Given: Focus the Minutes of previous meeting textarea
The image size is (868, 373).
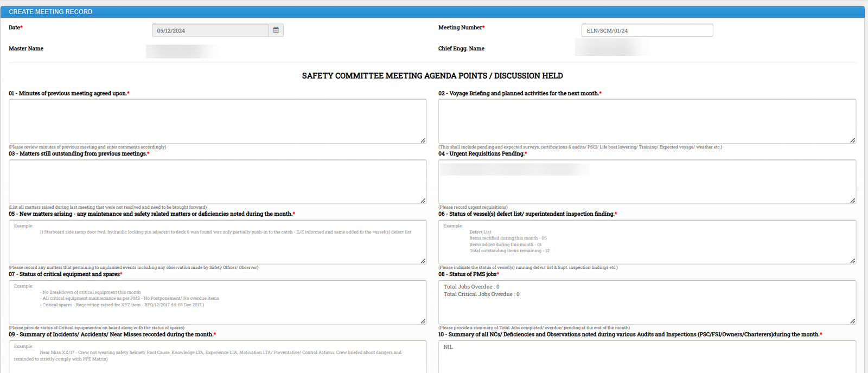Looking at the screenshot, I should 218,121.
